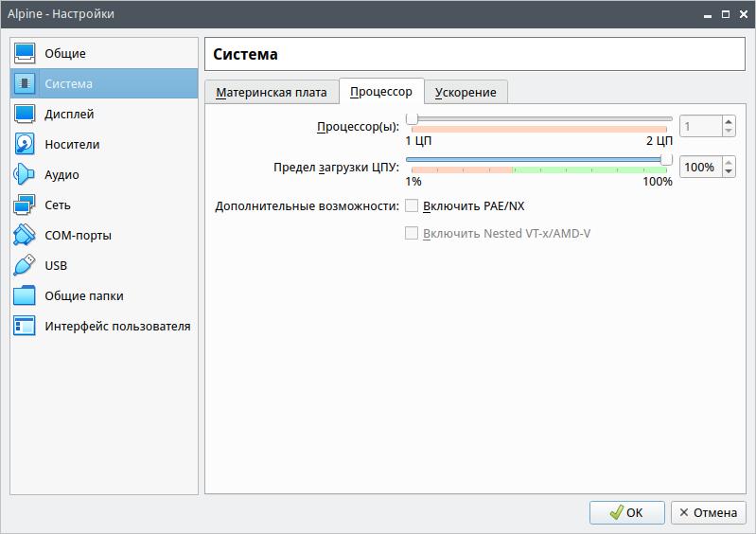Viewport: 756px width, 534px height.
Task: Select the Сеть category label
Action: (x=58, y=205)
